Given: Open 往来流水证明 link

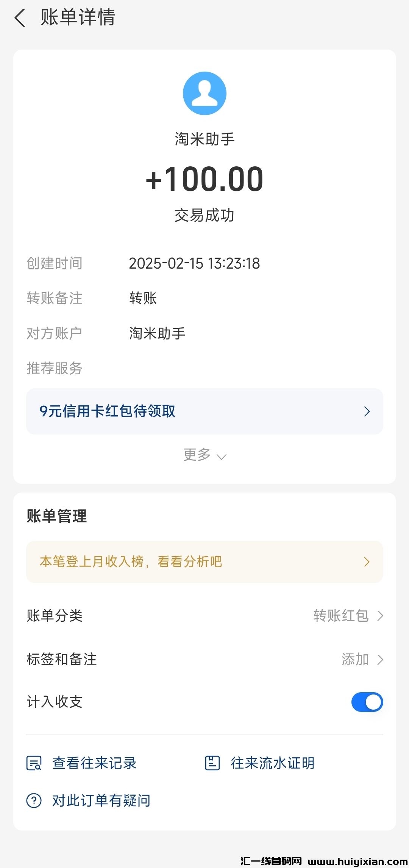Looking at the screenshot, I should click(x=273, y=763).
